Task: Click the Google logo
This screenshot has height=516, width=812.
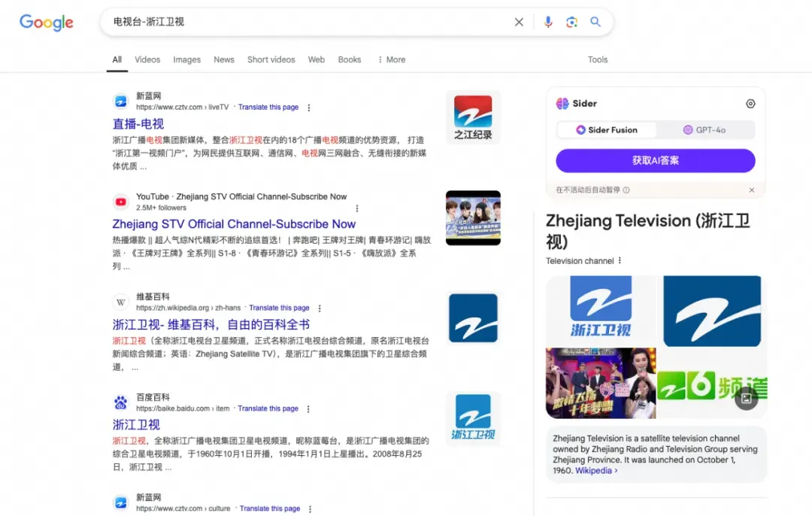Action: [47, 23]
